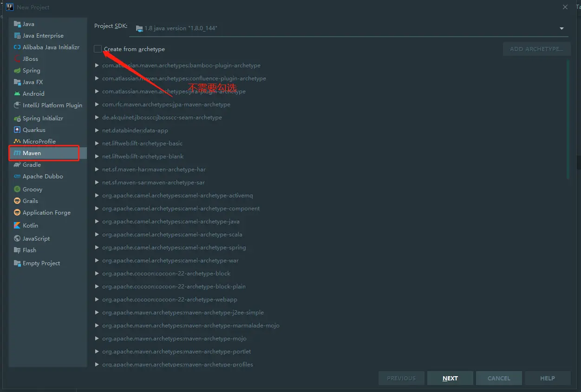Click the Android robot icon
Viewport: 581px width, 392px height.
[17, 94]
